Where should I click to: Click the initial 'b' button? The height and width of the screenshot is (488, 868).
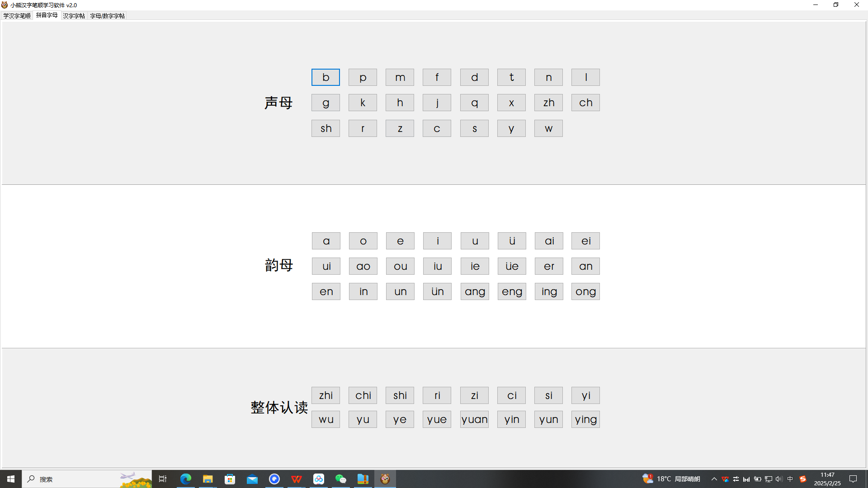325,77
